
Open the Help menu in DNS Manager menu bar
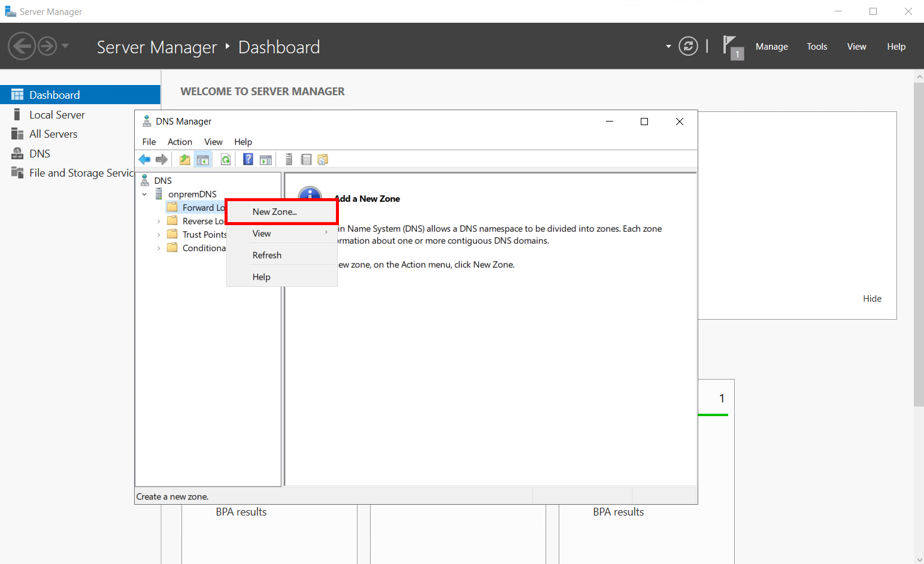pyautogui.click(x=243, y=142)
